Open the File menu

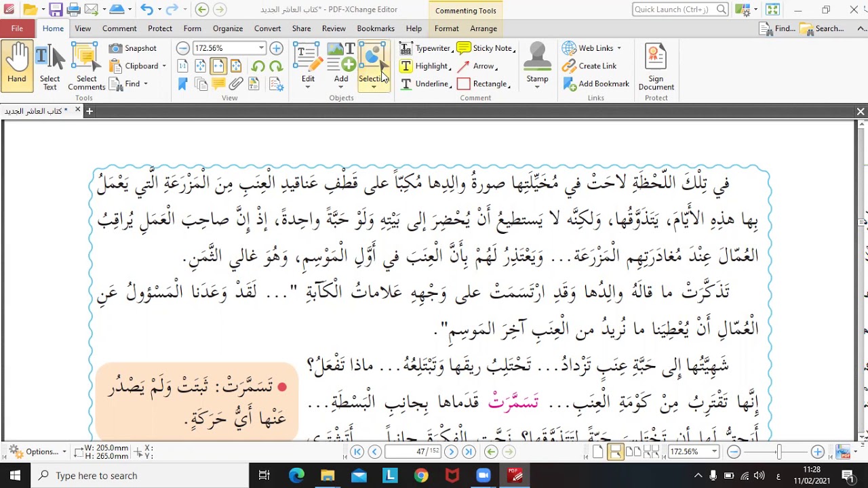17,28
